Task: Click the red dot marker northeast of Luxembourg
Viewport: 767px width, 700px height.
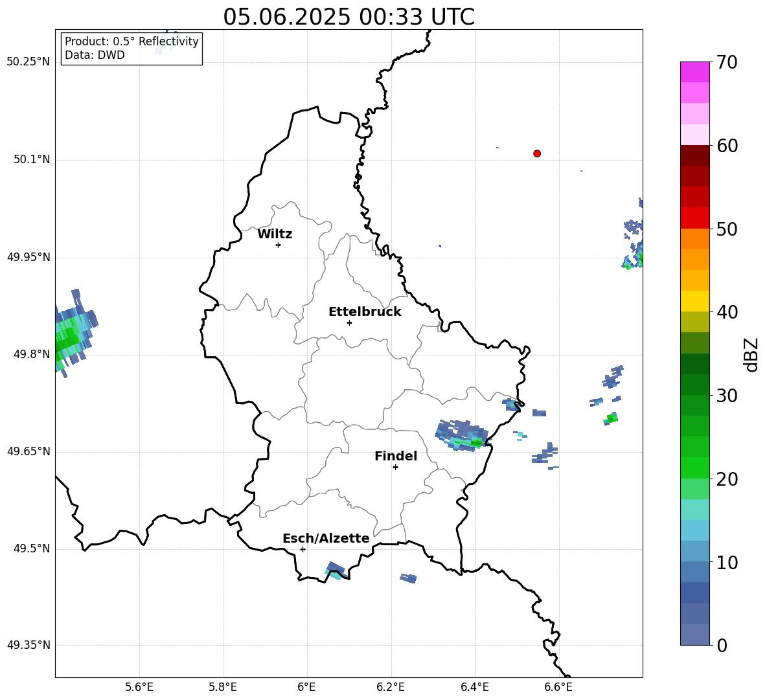Action: click(536, 153)
